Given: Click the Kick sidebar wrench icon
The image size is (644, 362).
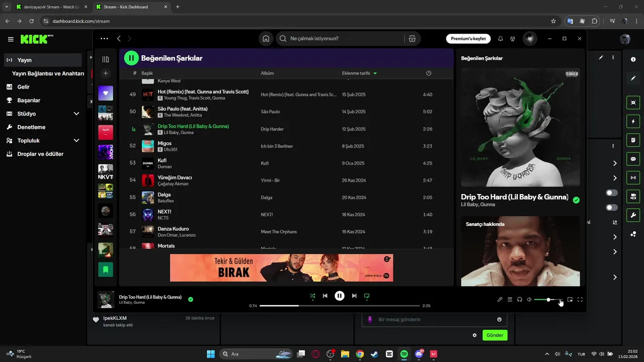Looking at the screenshot, I should click(633, 215).
